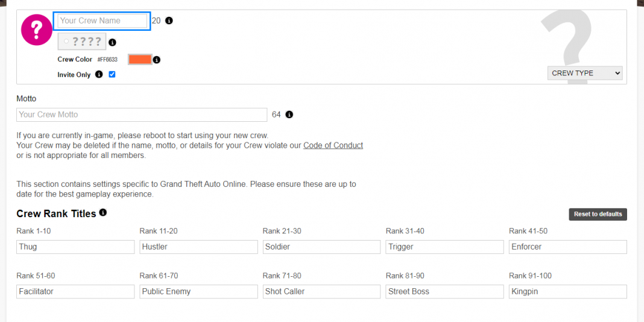Click info icon beside the motto field
The width and height of the screenshot is (644, 322).
point(289,115)
